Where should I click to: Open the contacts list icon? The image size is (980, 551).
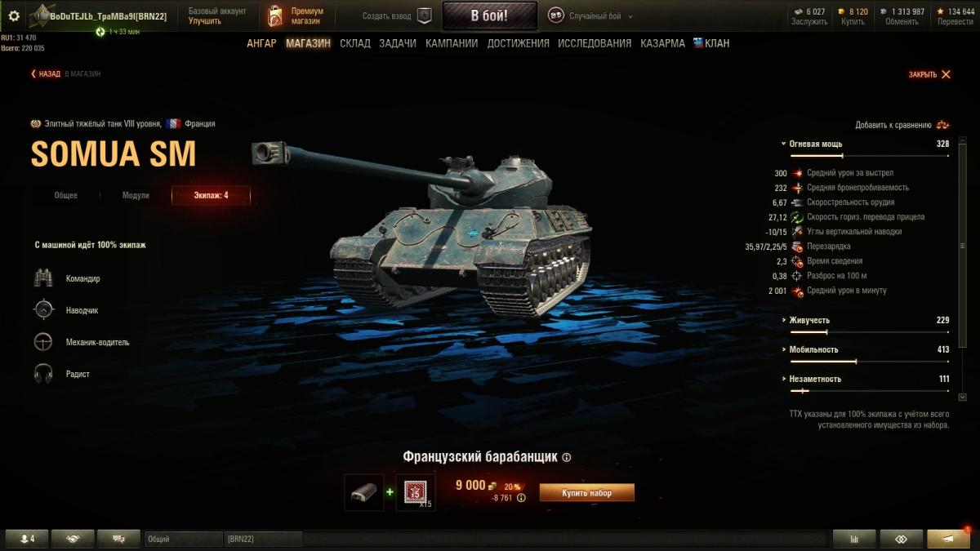pos(28,539)
